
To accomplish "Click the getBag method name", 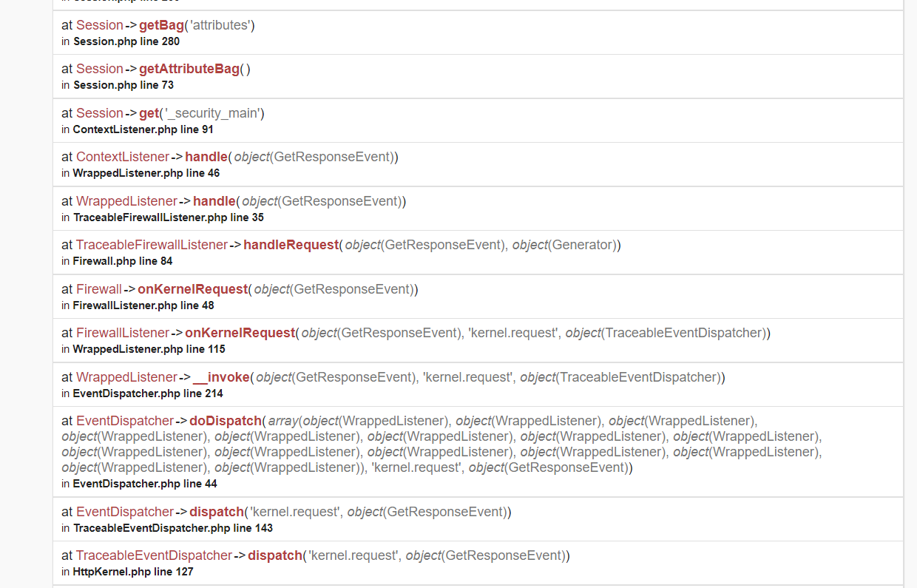I will [161, 25].
